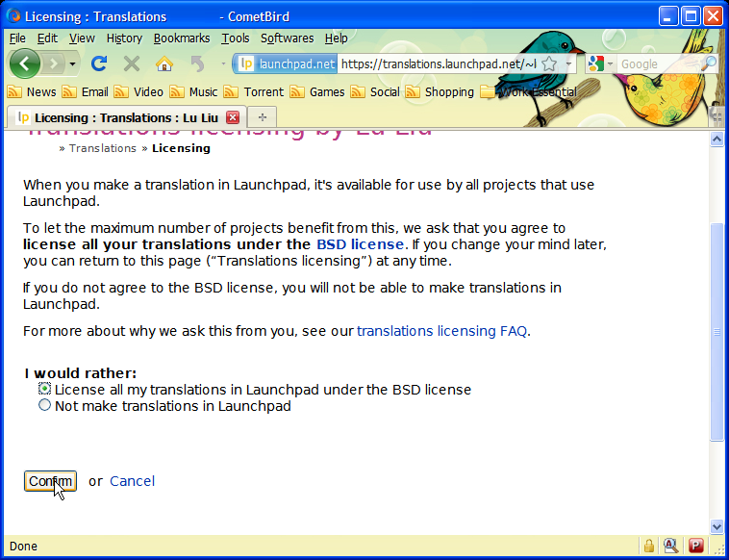The width and height of the screenshot is (729, 560).
Task: Click into the Google search field
Action: (658, 64)
